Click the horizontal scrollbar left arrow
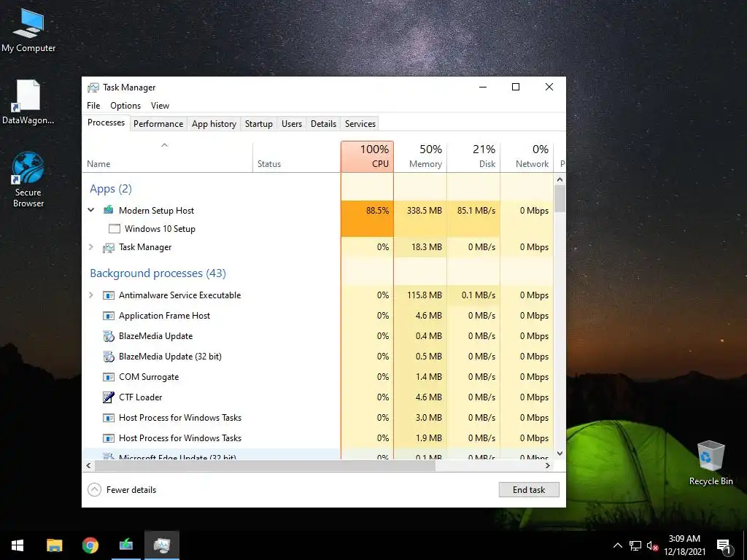Screen dimensions: 747x560 [88, 465]
